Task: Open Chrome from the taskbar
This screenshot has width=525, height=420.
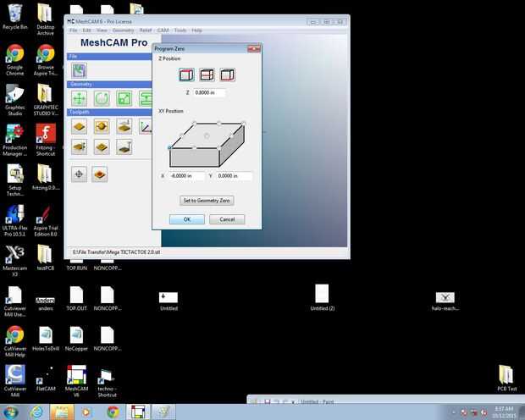Action: pos(113,412)
